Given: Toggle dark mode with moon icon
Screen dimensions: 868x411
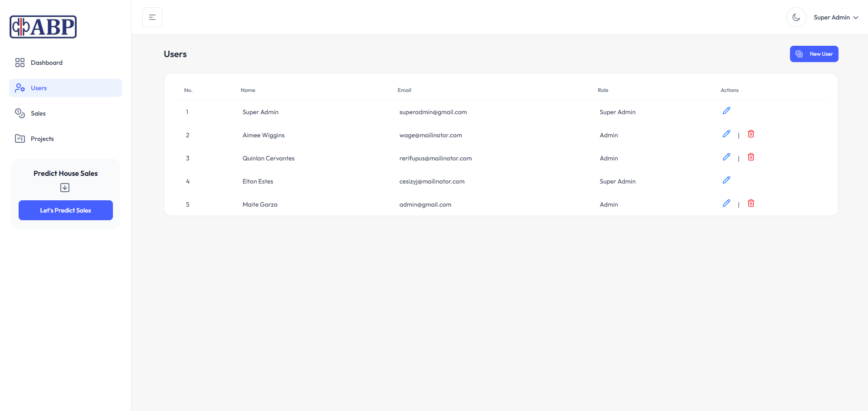Looking at the screenshot, I should coord(796,17).
